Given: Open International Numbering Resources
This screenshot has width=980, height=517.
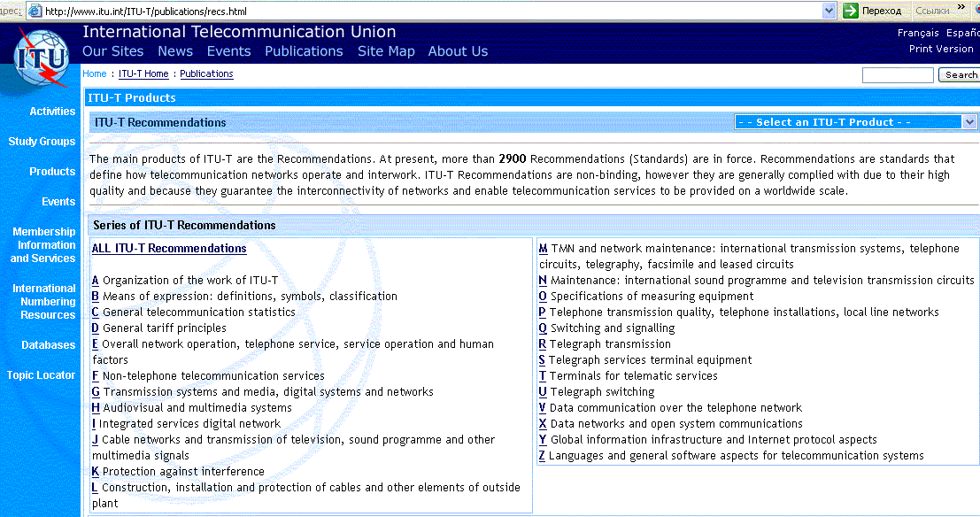Looking at the screenshot, I should pyautogui.click(x=43, y=301).
